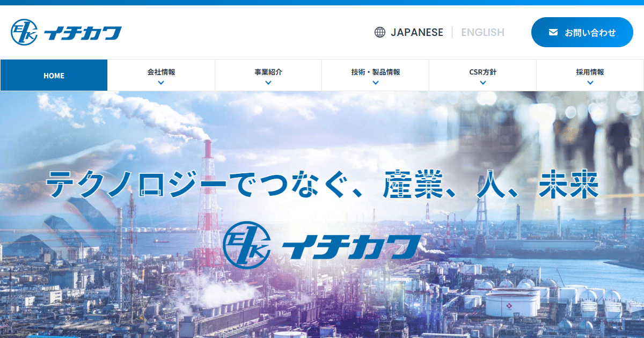The height and width of the screenshot is (338, 644).
Task: Click the EIK logo in the top-left corner
Action: (x=24, y=32)
